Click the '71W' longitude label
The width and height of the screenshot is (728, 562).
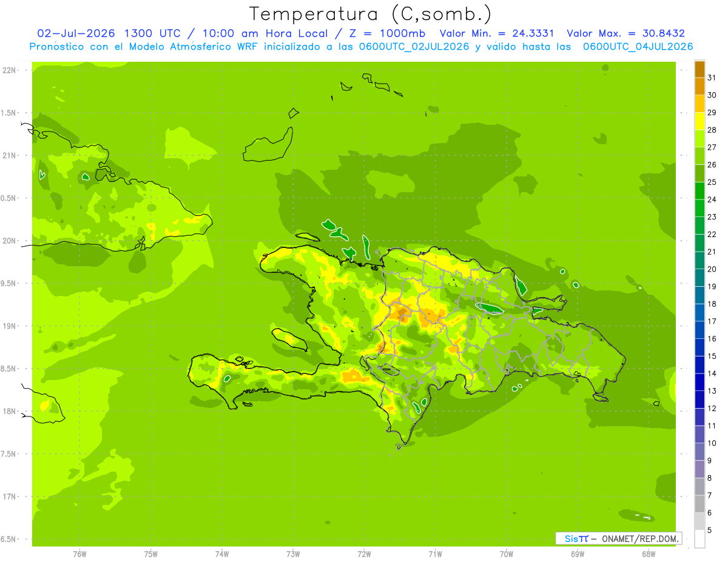pyautogui.click(x=435, y=554)
